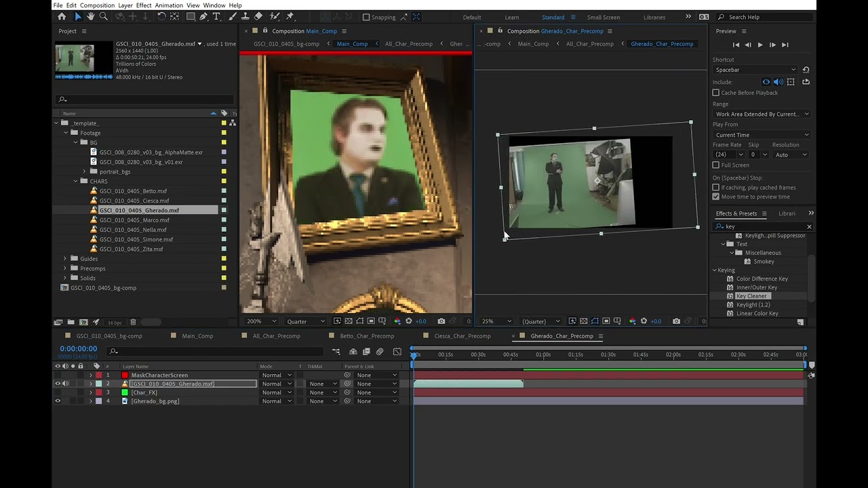Click the Home icon in the toolbar

coord(62,16)
